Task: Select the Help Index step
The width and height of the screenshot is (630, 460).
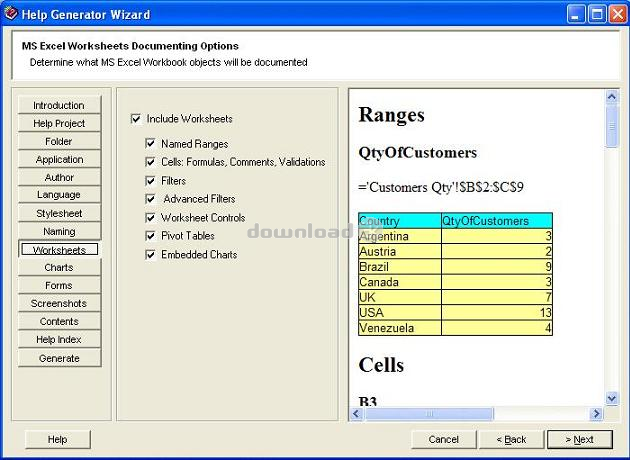Action: pos(59,339)
